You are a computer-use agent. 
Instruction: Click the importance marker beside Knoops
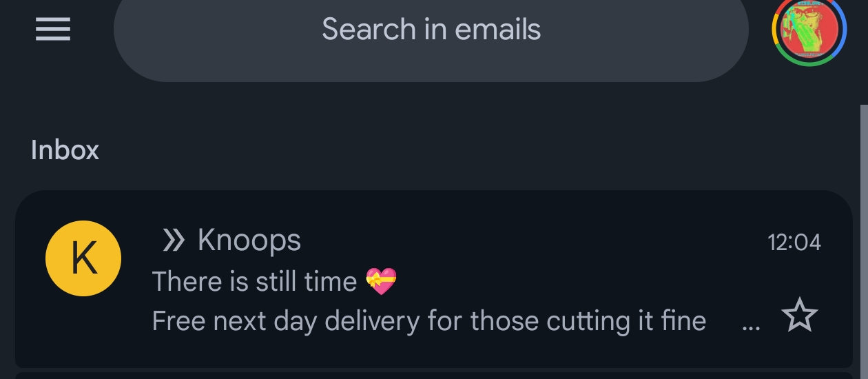pyautogui.click(x=173, y=240)
